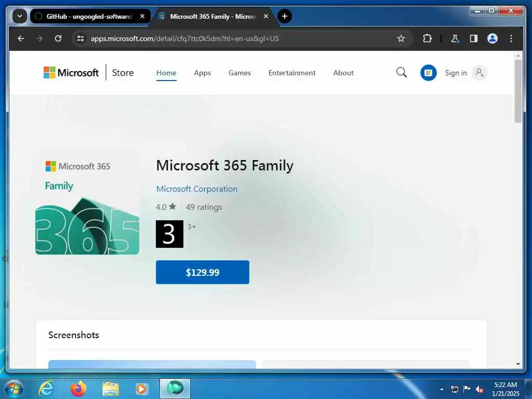The height and width of the screenshot is (399, 532).
Task: Open Entertainment in Store navigation
Action: coord(292,73)
